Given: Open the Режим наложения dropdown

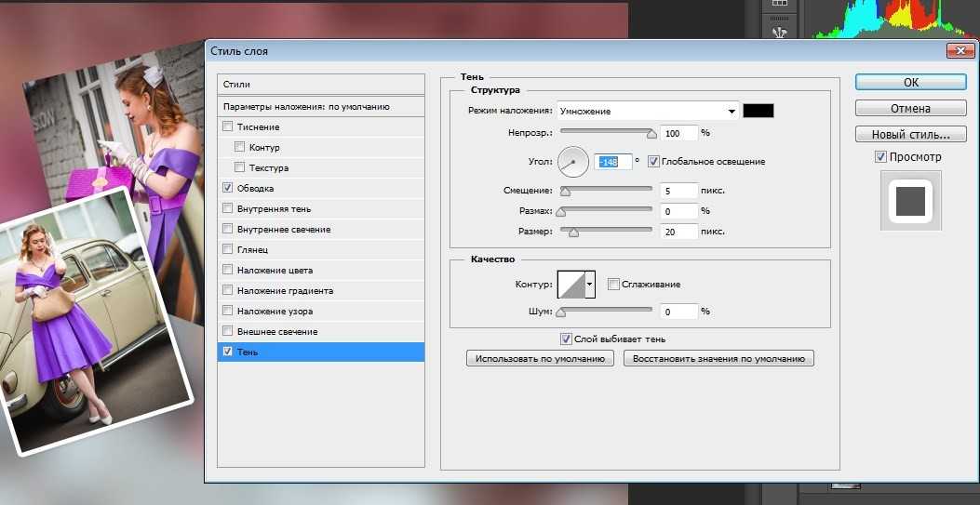Looking at the screenshot, I should coord(648,111).
